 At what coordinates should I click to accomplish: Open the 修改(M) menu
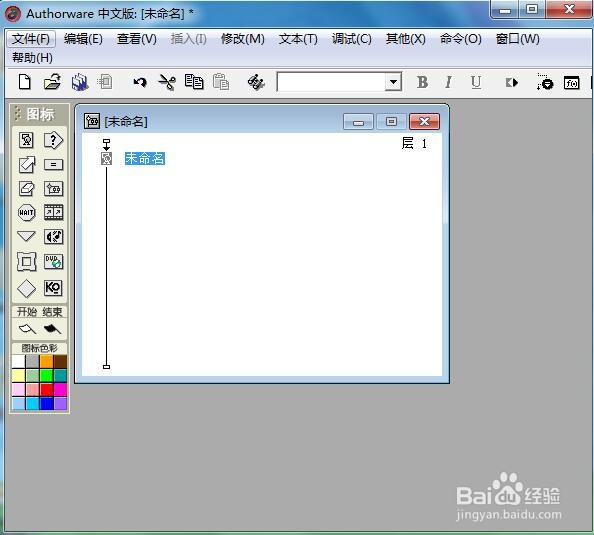[x=242, y=39]
